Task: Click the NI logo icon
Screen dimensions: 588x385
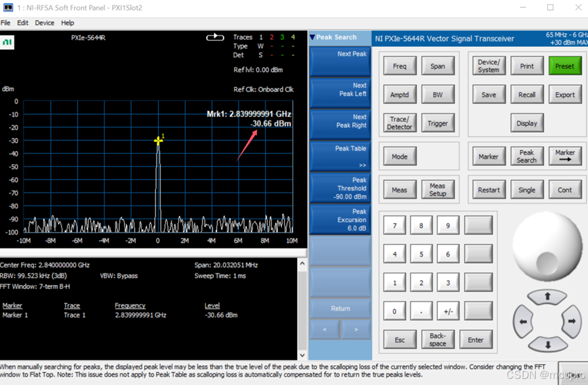Action: 7,42
